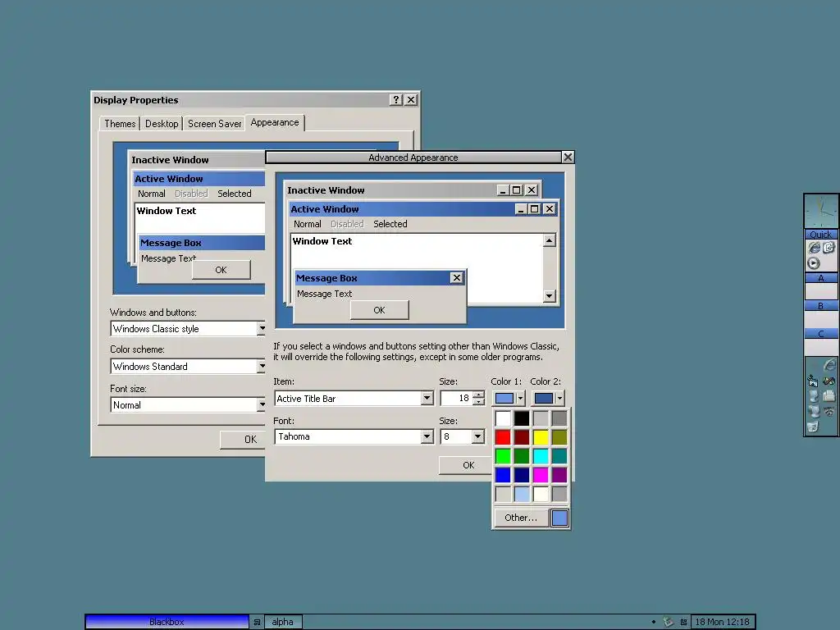Pick the bright blue swatch
The image size is (840, 630).
(503, 475)
